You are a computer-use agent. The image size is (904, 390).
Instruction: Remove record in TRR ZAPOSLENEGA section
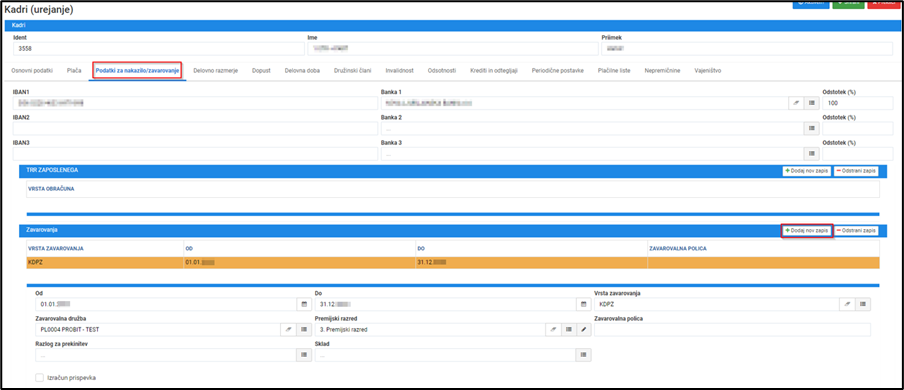tap(857, 171)
